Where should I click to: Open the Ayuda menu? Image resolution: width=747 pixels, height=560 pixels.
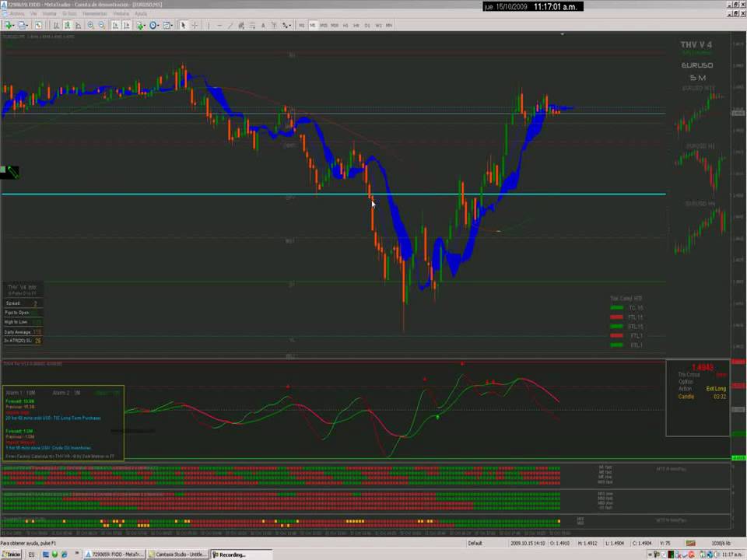tap(141, 13)
